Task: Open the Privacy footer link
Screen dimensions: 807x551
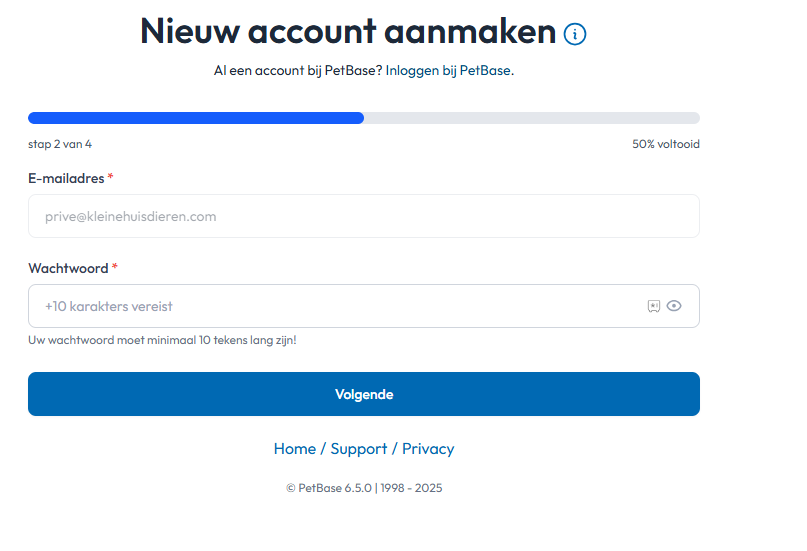Action: [x=428, y=449]
